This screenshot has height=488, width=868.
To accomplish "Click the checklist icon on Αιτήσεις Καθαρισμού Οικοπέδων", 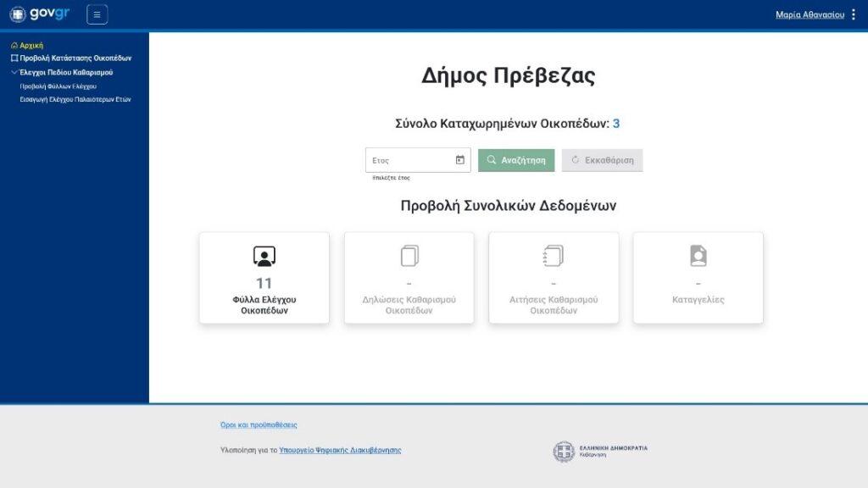I will (553, 256).
